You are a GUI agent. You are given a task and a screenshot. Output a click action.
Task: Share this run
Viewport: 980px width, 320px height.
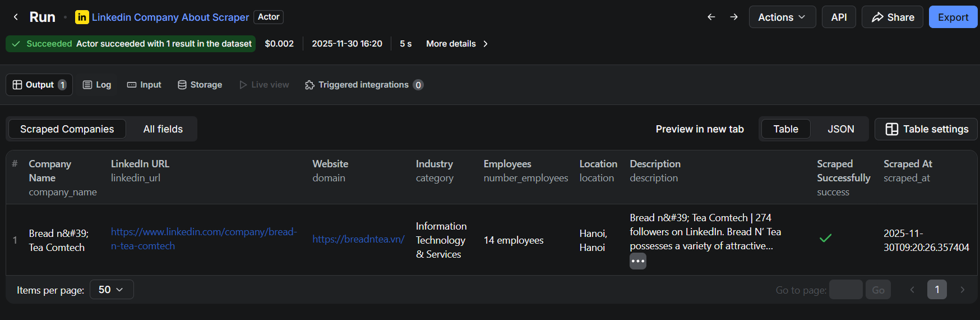coord(893,17)
